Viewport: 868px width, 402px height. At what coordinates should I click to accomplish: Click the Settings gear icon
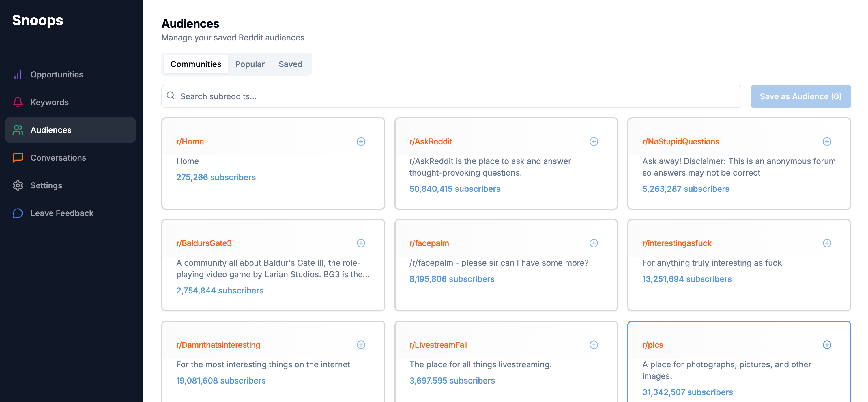click(18, 185)
